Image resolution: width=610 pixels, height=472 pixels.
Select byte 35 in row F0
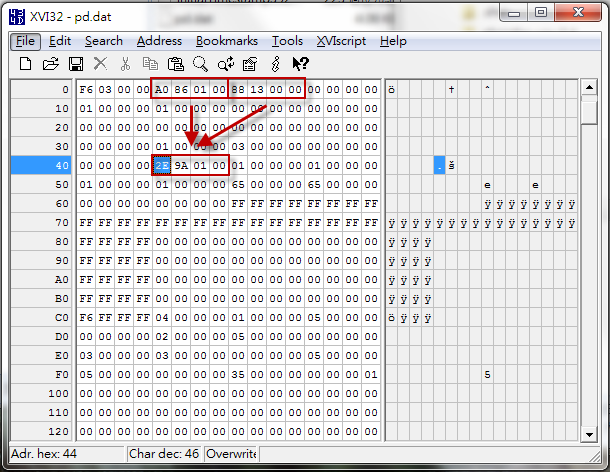(238, 375)
